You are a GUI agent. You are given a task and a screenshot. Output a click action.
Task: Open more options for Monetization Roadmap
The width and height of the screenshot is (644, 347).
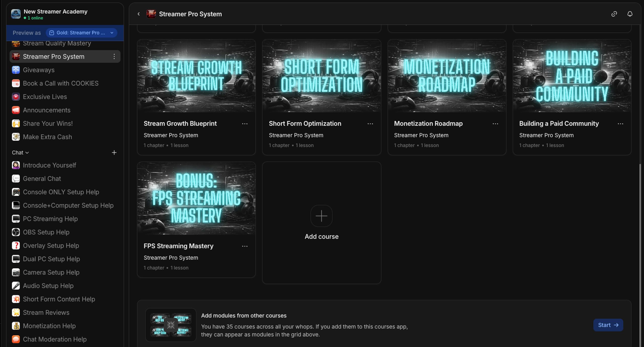495,124
